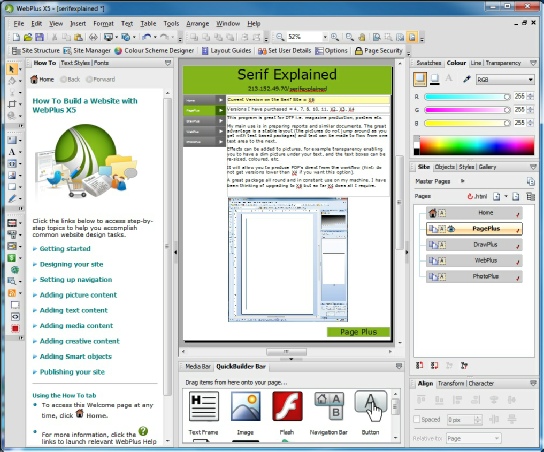The height and width of the screenshot is (452, 544).
Task: Launch Colour Scheme Designer
Action: pos(154,51)
